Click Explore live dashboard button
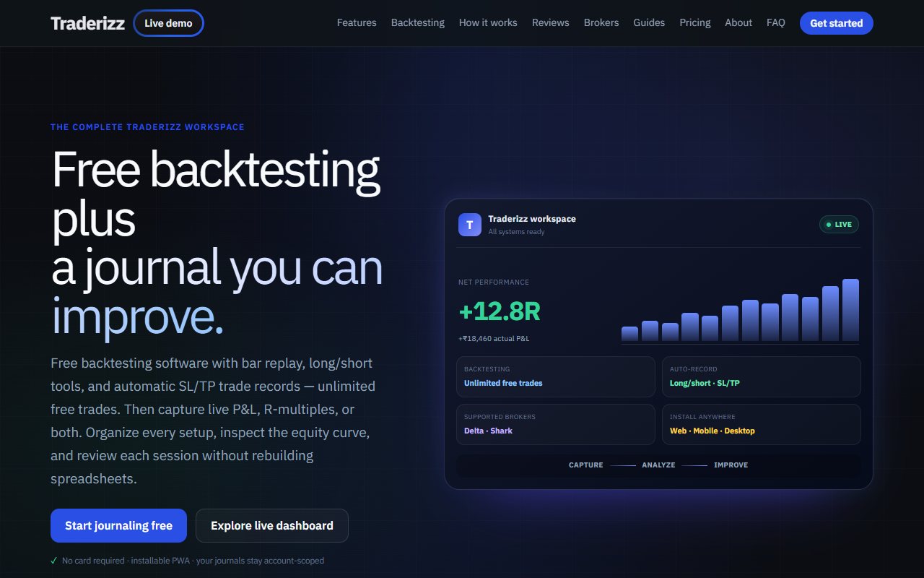This screenshot has width=924, height=578. point(272,526)
